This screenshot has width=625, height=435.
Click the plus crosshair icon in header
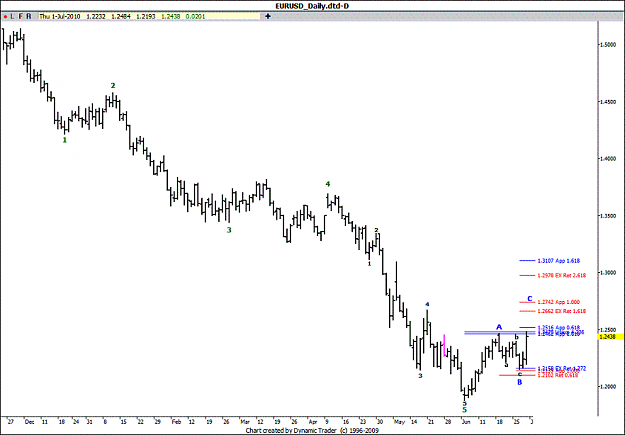(x=268, y=16)
